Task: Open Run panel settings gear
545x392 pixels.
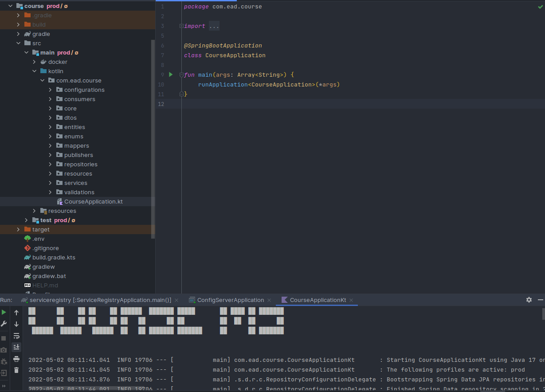Action: click(x=529, y=300)
